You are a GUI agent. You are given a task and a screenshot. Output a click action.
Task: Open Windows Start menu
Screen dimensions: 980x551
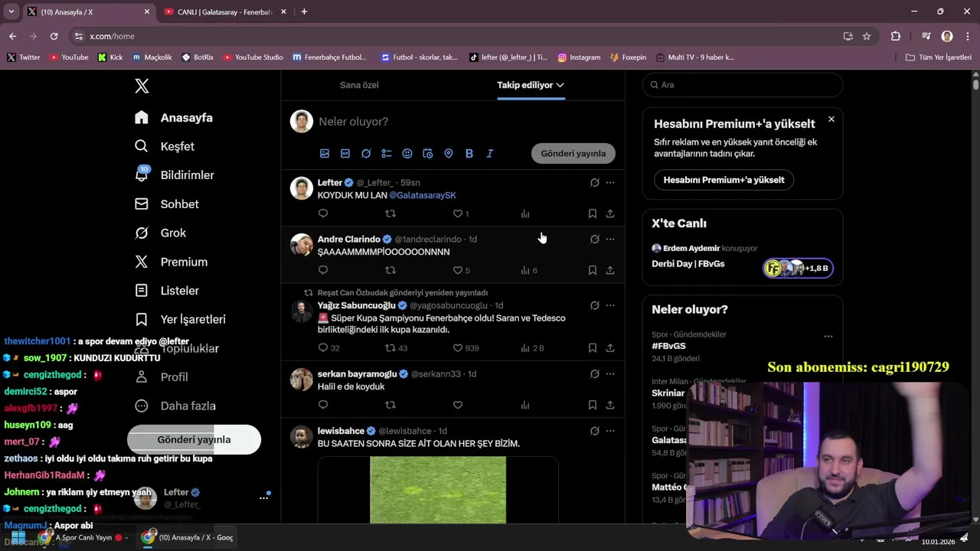tap(18, 538)
